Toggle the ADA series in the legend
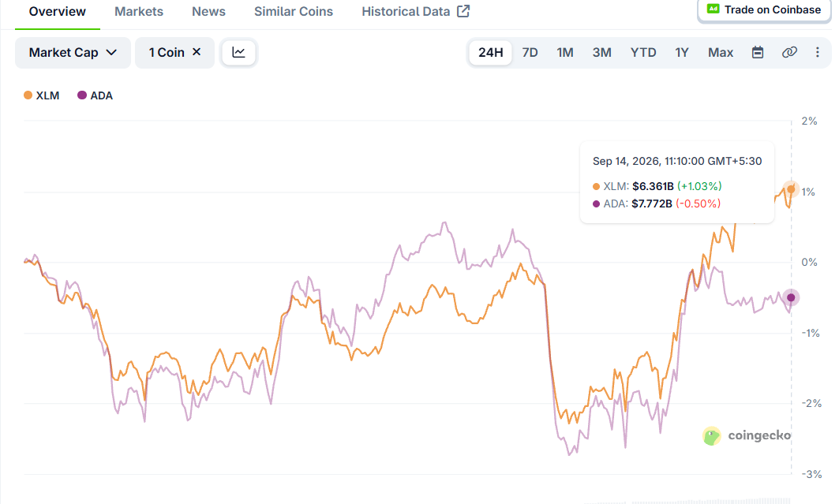 pos(96,95)
